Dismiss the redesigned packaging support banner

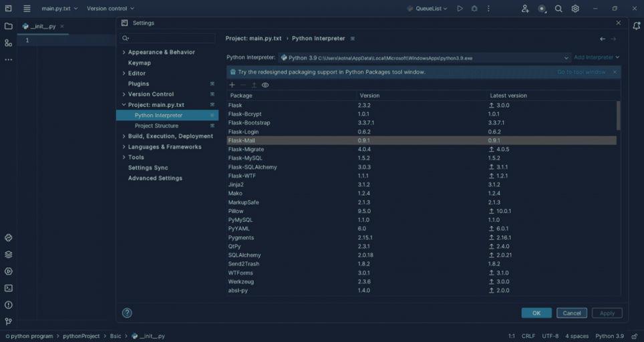point(615,72)
